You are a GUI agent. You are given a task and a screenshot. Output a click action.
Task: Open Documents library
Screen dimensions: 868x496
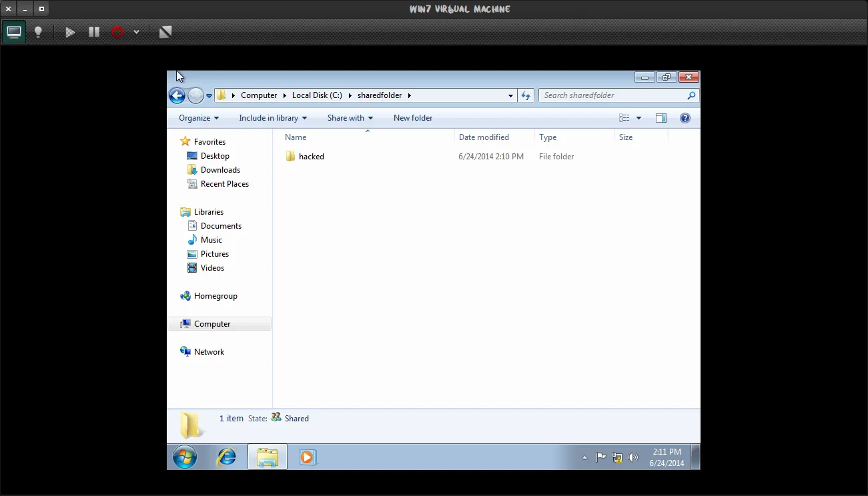tap(221, 226)
